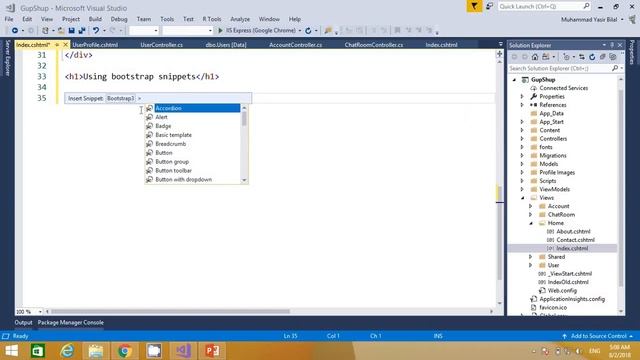Select Connected Services node
Image resolution: width=640 pixels, height=360 pixels.
coord(563,88)
